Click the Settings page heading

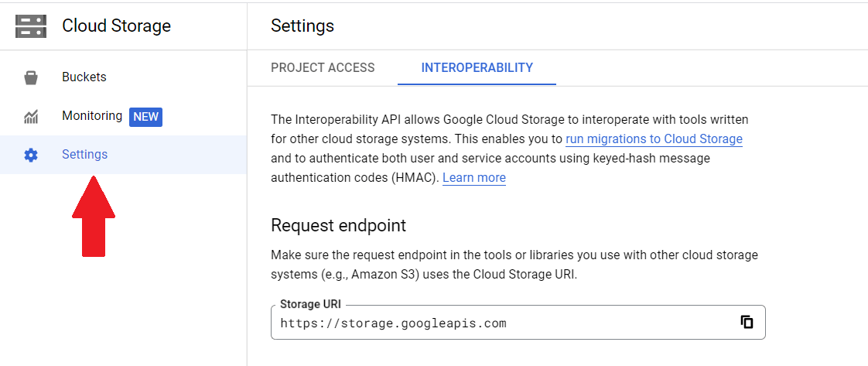pyautogui.click(x=302, y=26)
